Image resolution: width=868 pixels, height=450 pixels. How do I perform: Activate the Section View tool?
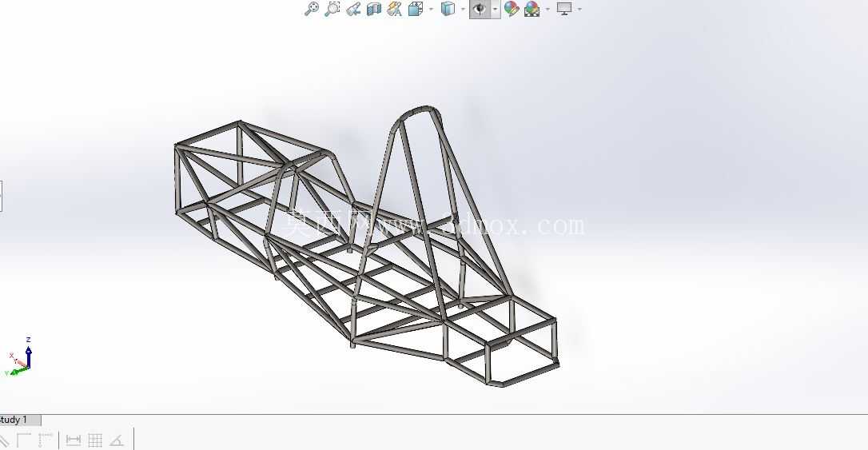374,9
